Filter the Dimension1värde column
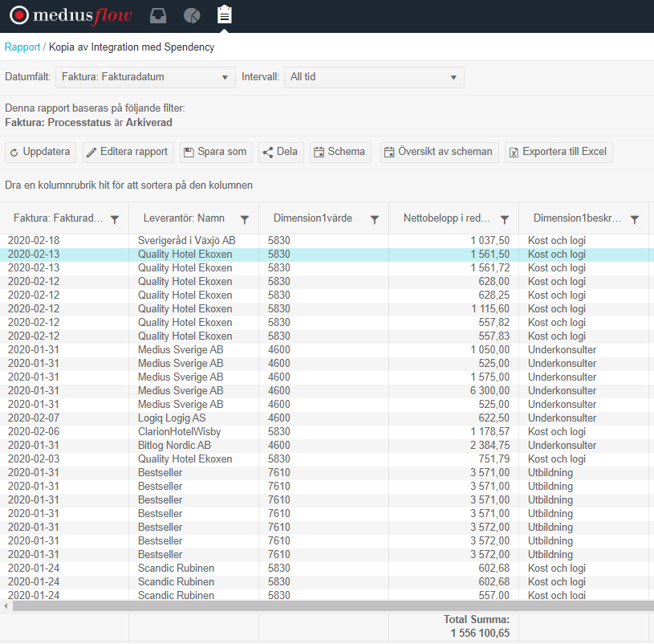 (x=375, y=219)
